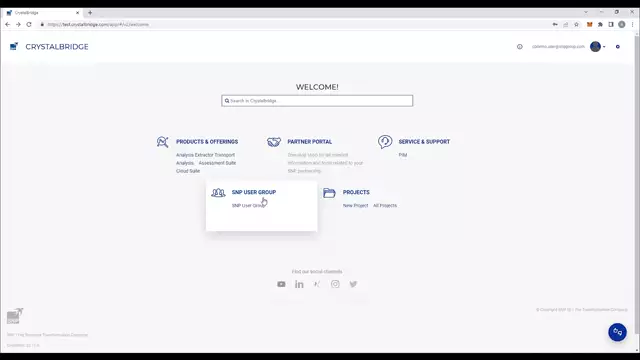Open the SNP User Group people icon
This screenshot has height=360, width=640.
[218, 192]
